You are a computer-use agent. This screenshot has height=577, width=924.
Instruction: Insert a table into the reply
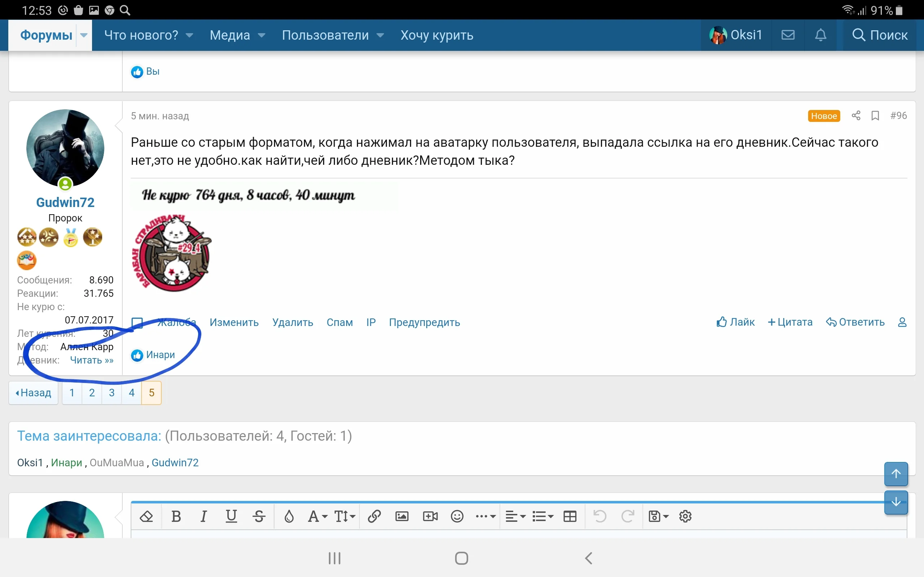570,516
